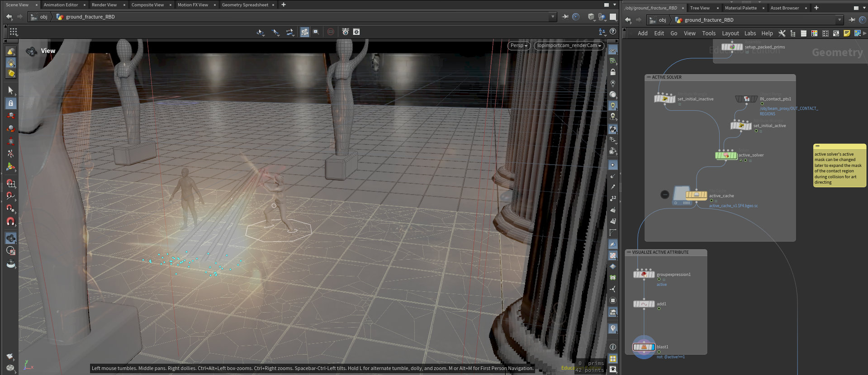Toggle the eye visibility icon at viewport corner
868x375 pixels.
pyautogui.click(x=613, y=369)
